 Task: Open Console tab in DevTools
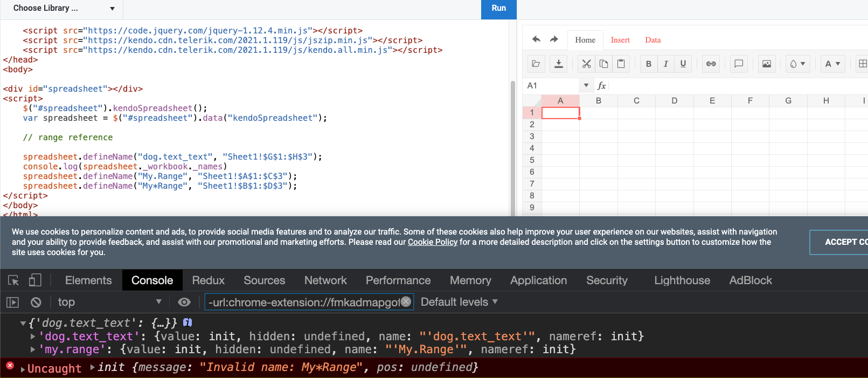pyautogui.click(x=152, y=280)
